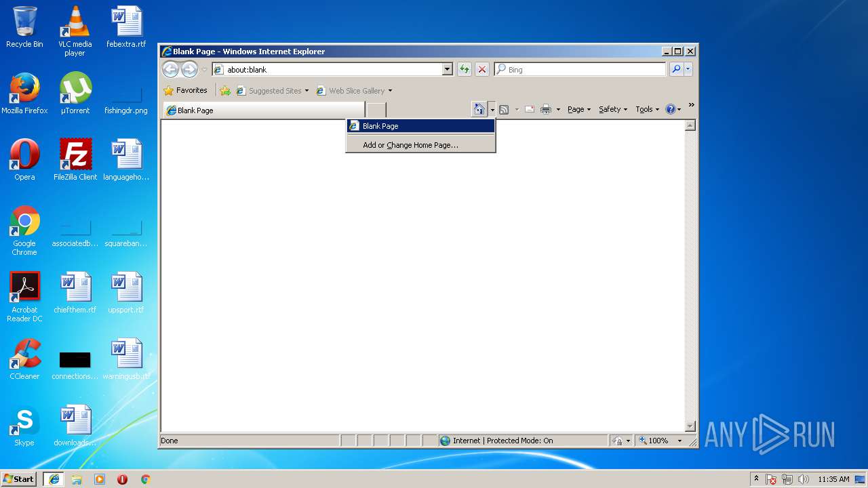Click the about:blank address bar

[327, 69]
